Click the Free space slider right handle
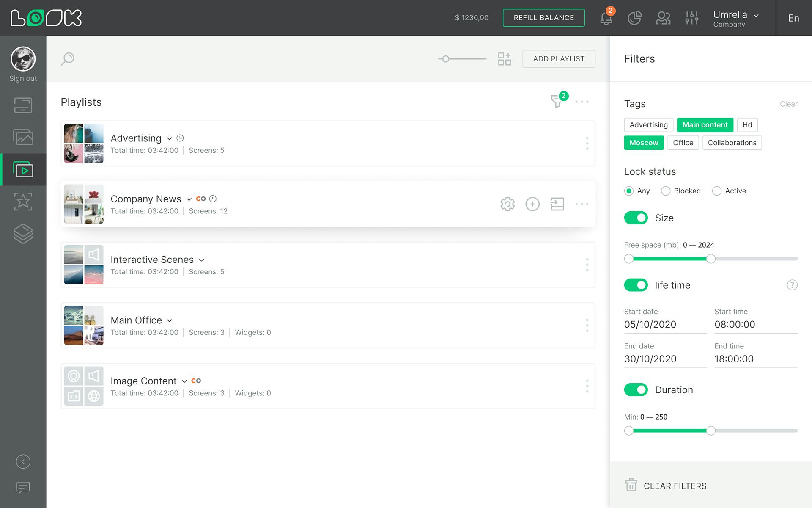 711,259
